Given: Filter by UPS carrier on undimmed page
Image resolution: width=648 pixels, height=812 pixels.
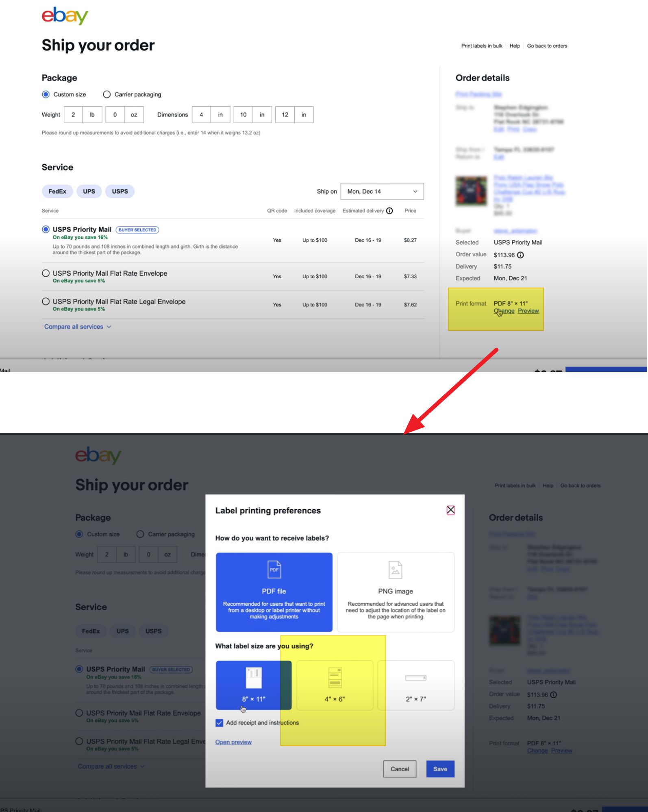Looking at the screenshot, I should pyautogui.click(x=89, y=191).
